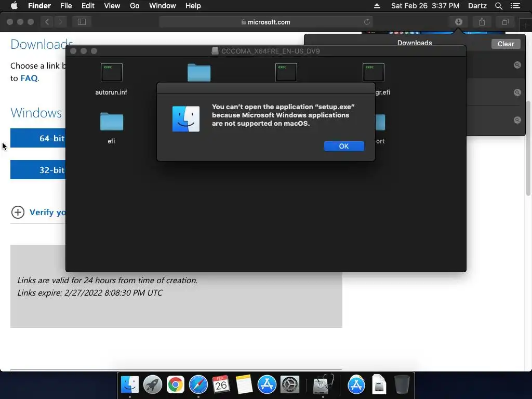
Task: Open Finder from the Dock
Action: (129, 385)
